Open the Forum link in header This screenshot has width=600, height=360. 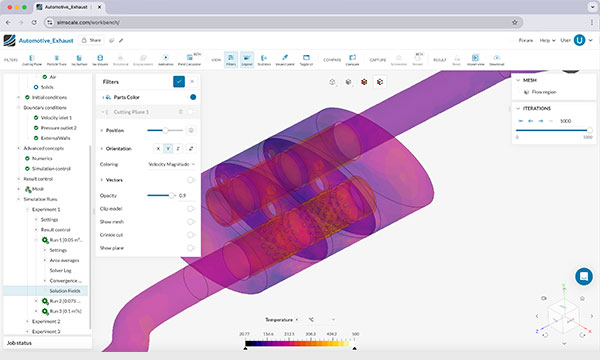point(526,40)
